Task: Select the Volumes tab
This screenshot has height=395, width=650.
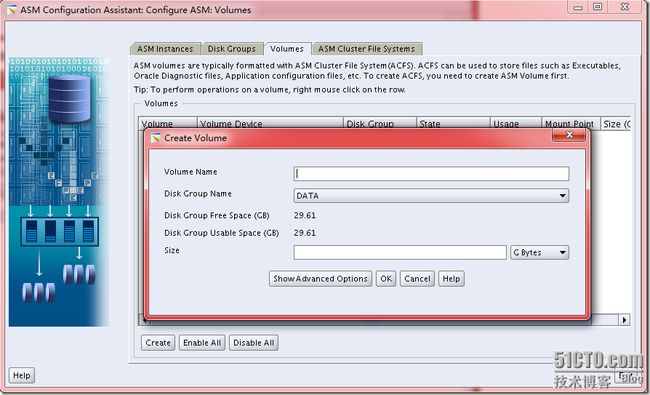Action: click(287, 49)
